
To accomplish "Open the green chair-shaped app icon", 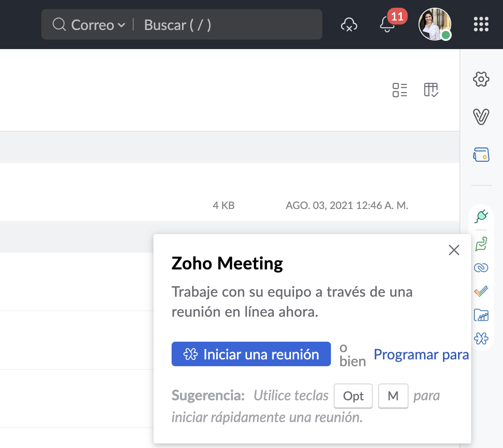I will [x=481, y=244].
